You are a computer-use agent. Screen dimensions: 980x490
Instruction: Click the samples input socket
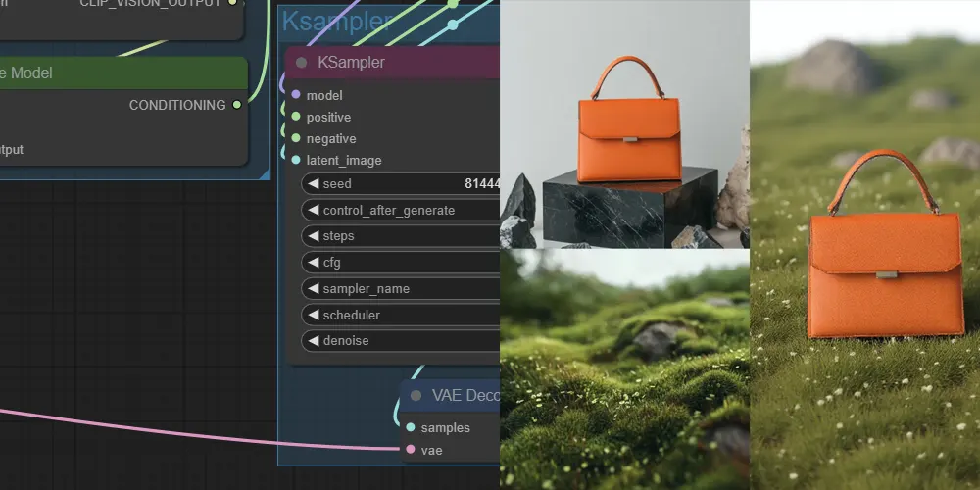(x=410, y=427)
